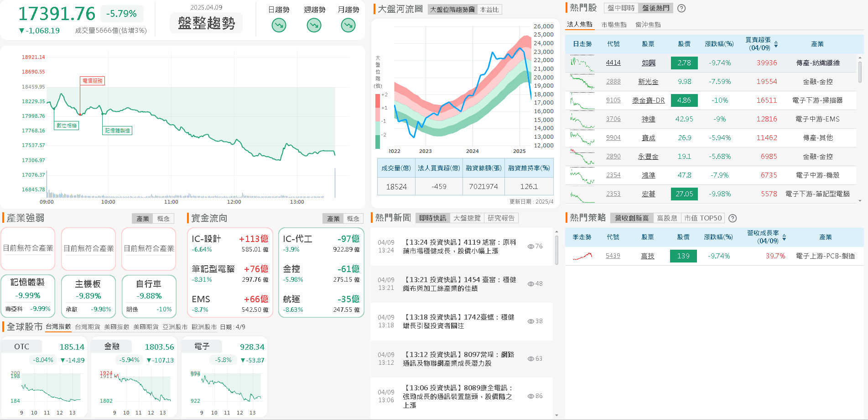Switch news to 即時快訊 tab
This screenshot has height=420, width=868.
click(x=433, y=218)
